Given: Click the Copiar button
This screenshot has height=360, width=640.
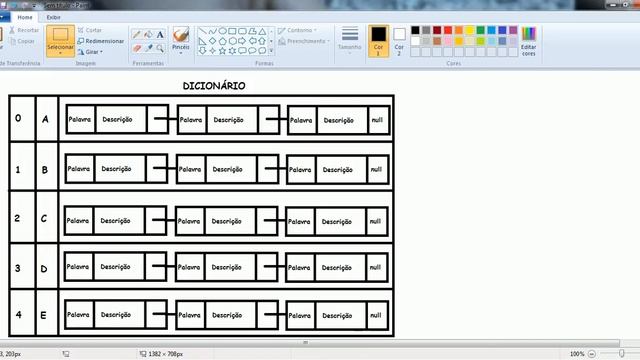Looking at the screenshot, I should click(22, 41).
